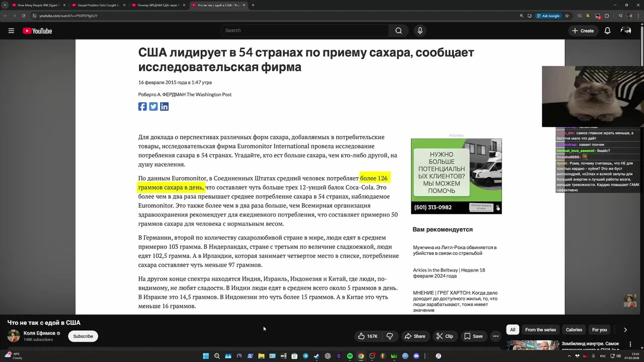Show more filter chips with right arrow
Image resolution: width=644 pixels, height=362 pixels.
pyautogui.click(x=625, y=330)
